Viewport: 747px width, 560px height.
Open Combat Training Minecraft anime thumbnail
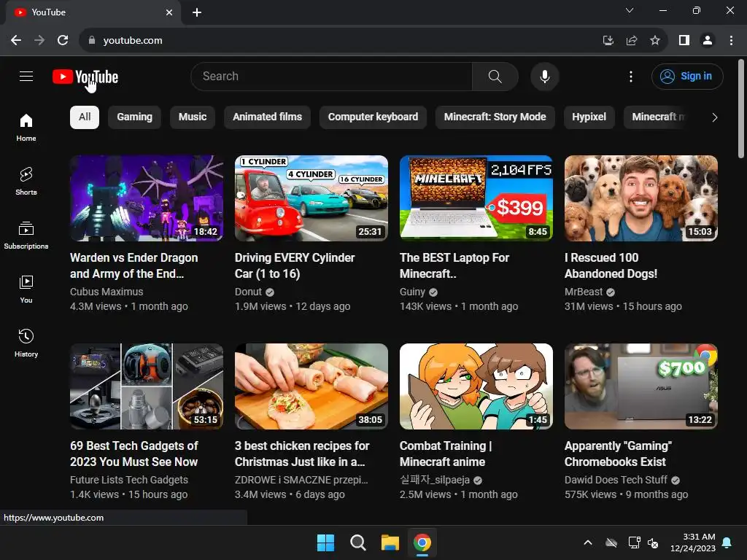click(x=476, y=386)
